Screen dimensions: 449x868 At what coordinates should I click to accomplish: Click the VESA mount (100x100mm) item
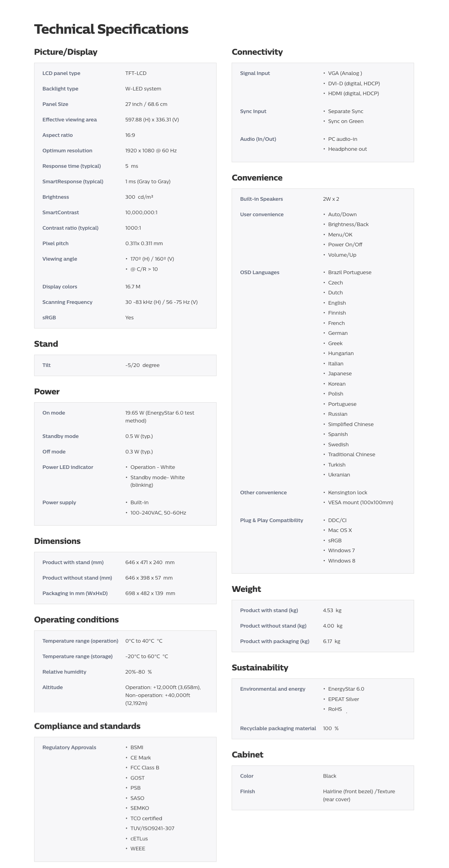click(x=361, y=503)
